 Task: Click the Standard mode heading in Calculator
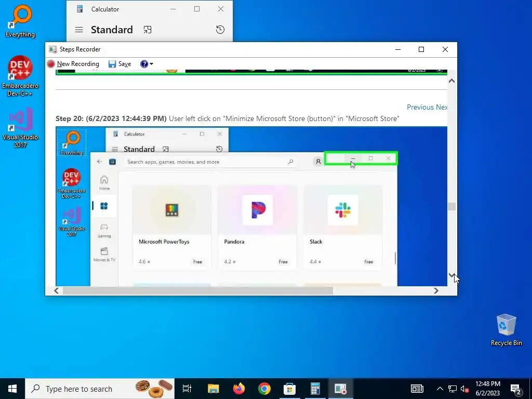tap(112, 30)
